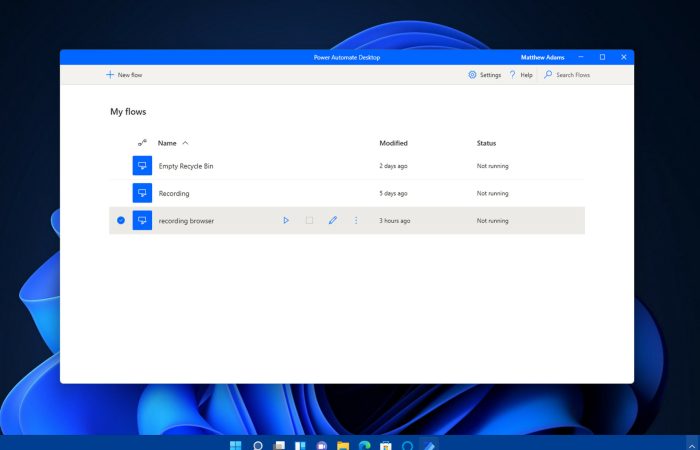Show hidden system tray icons
700x450 pixels.
[692, 446]
